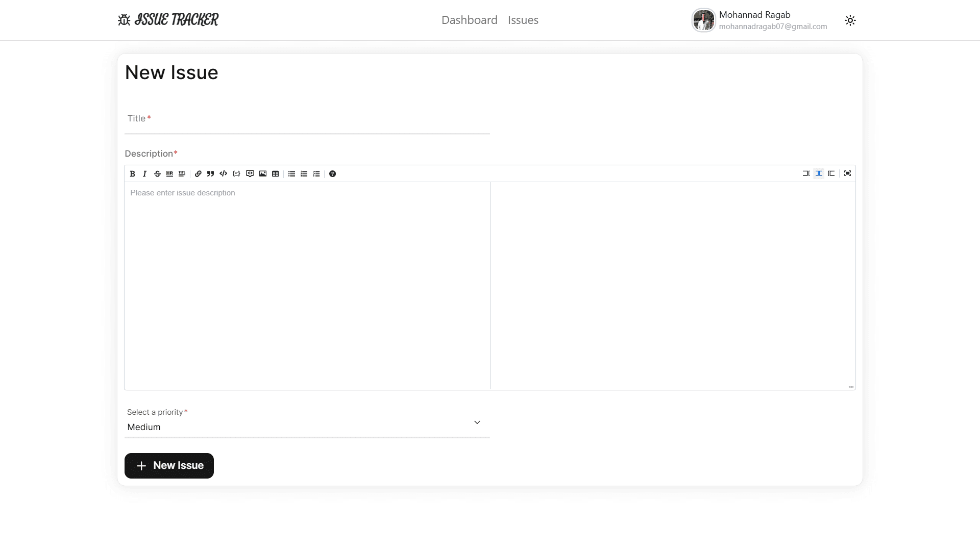This screenshot has width=980, height=551.
Task: Go to the Issues page
Action: 523,20
